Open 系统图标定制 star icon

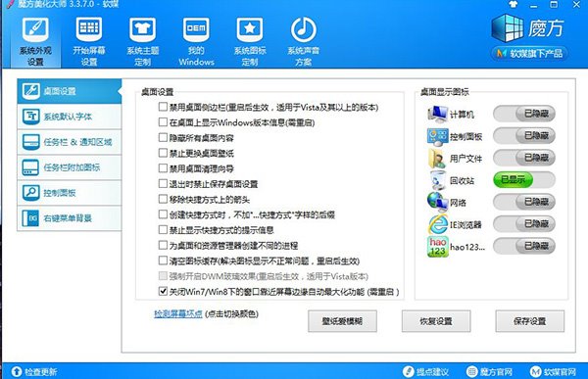250,41
